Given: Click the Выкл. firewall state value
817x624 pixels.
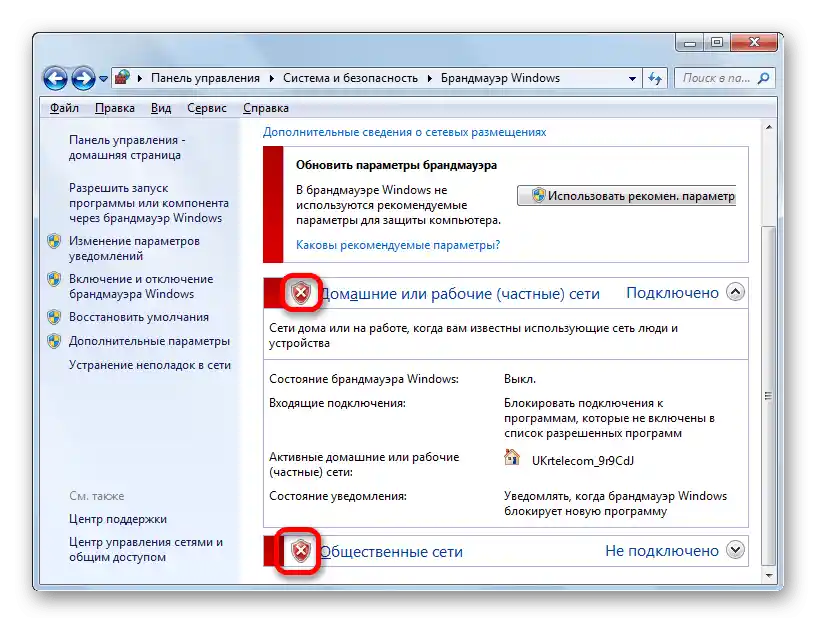Looking at the screenshot, I should coord(520,379).
